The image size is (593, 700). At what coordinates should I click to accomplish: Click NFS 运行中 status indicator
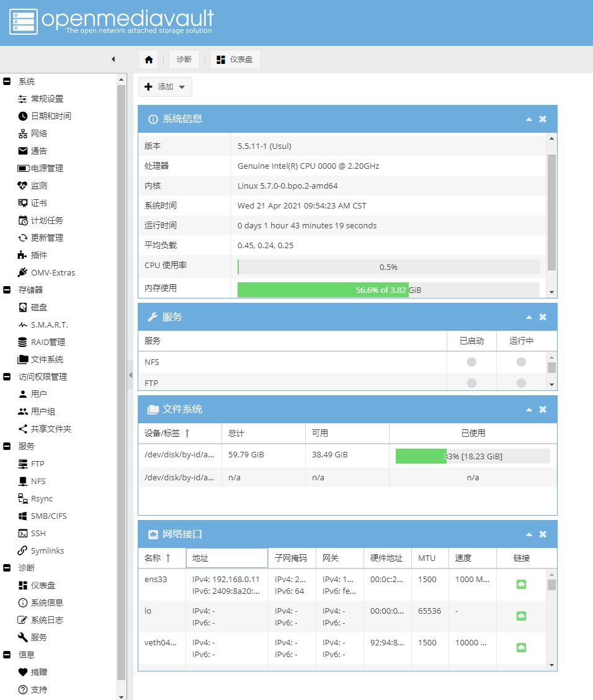point(521,362)
